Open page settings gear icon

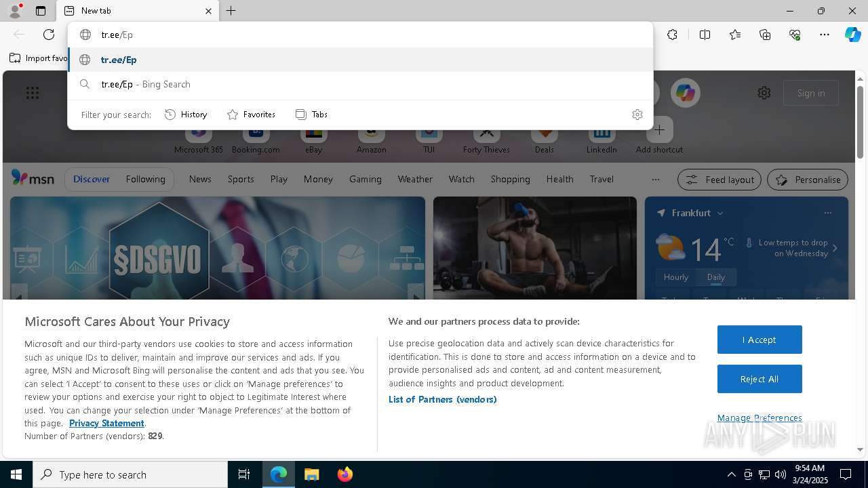pyautogui.click(x=764, y=93)
